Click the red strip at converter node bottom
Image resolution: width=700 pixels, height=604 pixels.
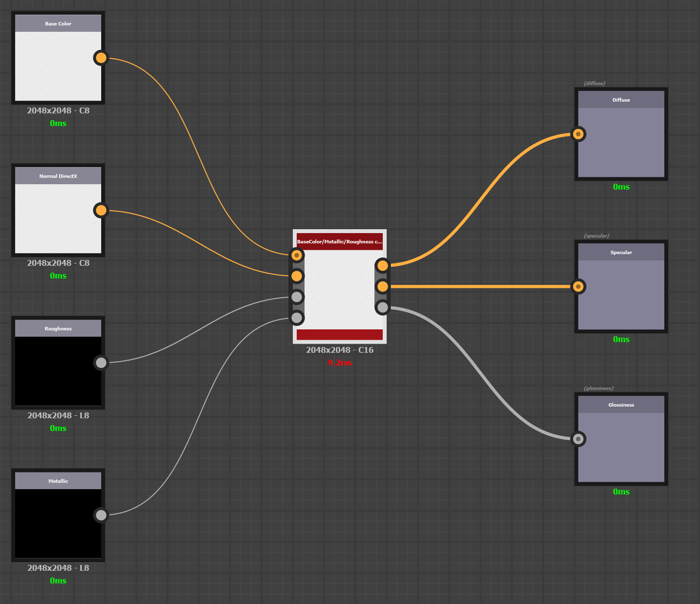tap(340, 335)
